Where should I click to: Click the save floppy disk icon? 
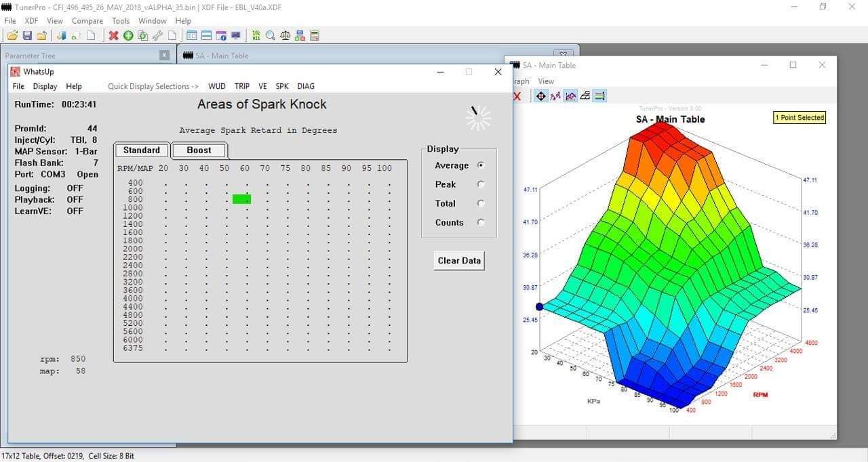(27, 35)
